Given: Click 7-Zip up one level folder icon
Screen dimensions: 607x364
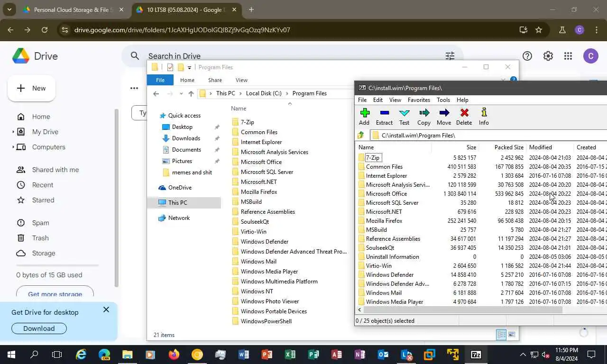Looking at the screenshot, I should pyautogui.click(x=361, y=136).
